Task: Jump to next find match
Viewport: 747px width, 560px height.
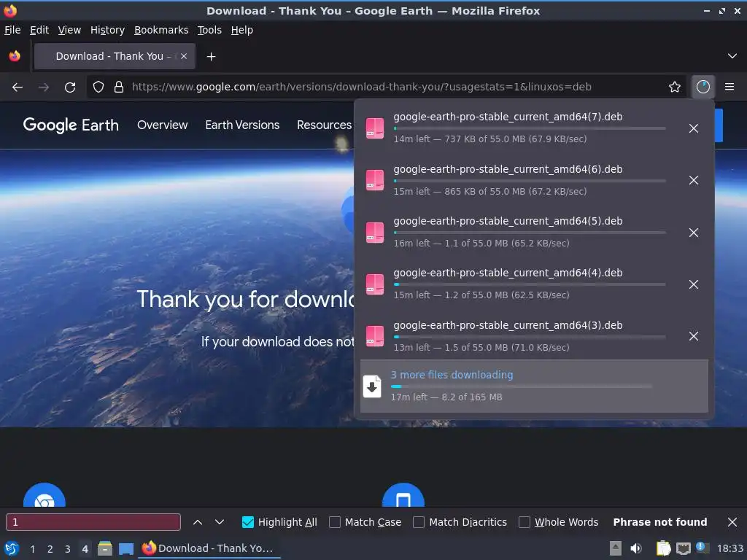Action: click(x=219, y=522)
